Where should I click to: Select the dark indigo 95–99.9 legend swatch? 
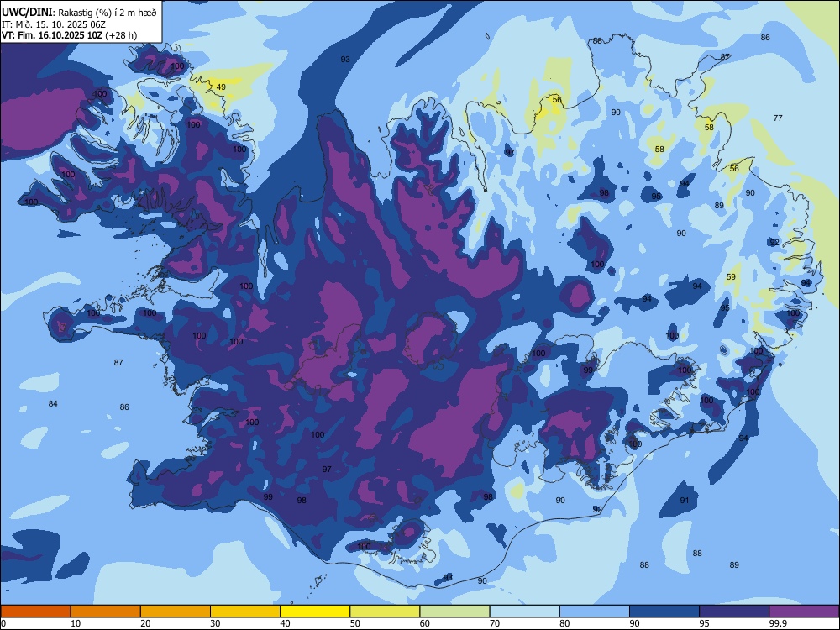734,612
